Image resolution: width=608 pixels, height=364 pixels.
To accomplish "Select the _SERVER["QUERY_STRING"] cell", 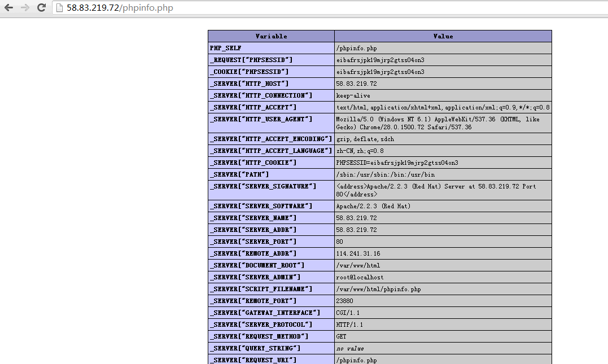I will [271, 348].
